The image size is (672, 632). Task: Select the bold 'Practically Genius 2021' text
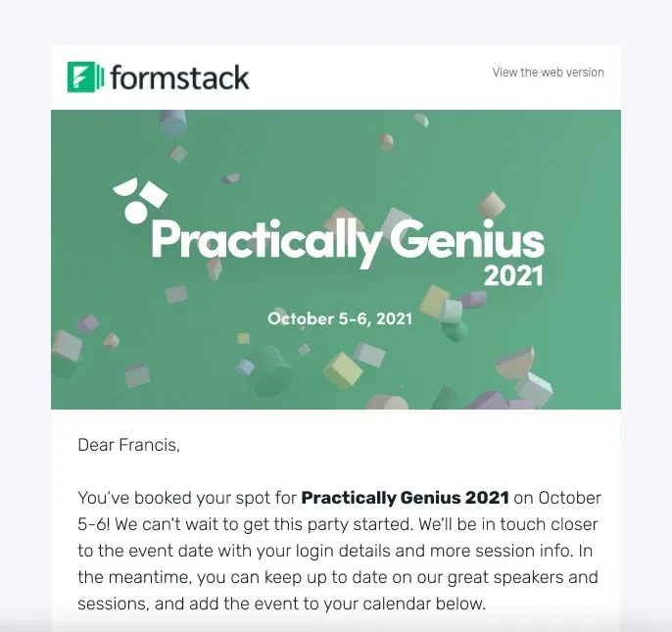(x=405, y=498)
